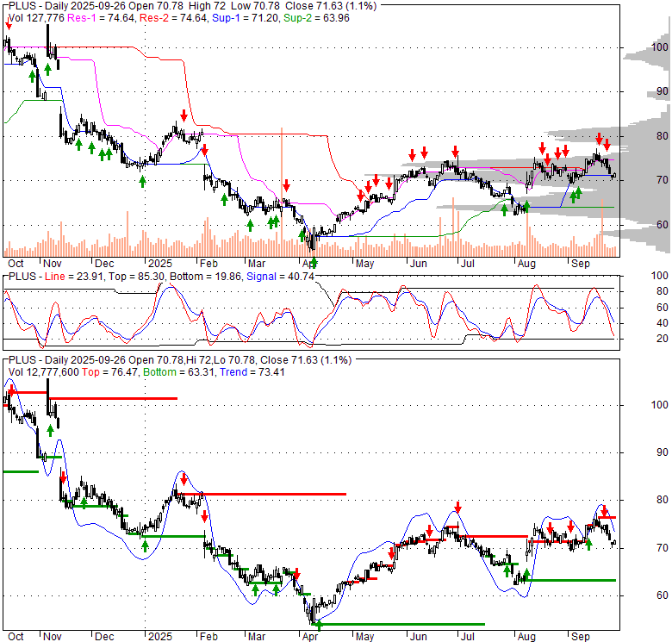Click price level 80 on the top chart
Viewport: 672px width, 642px height.
pyautogui.click(x=663, y=135)
